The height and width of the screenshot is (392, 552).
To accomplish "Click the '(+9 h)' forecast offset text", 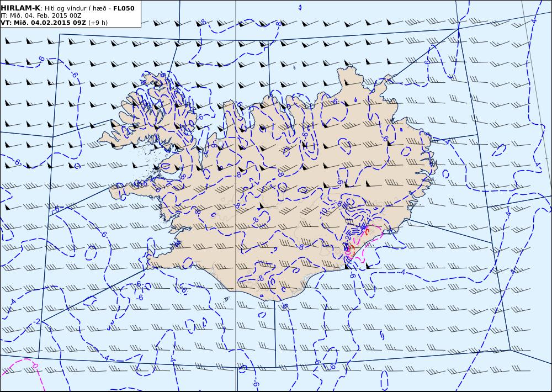I will (98, 23).
